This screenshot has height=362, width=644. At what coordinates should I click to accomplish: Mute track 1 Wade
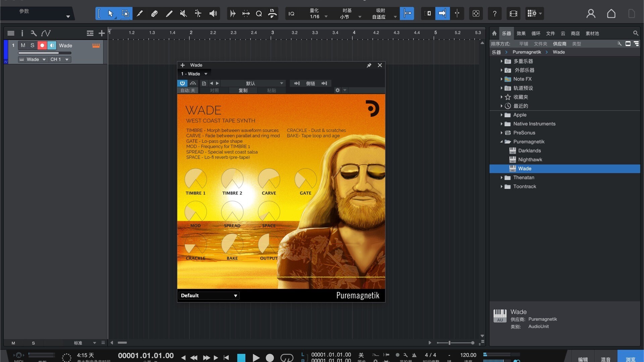(23, 45)
